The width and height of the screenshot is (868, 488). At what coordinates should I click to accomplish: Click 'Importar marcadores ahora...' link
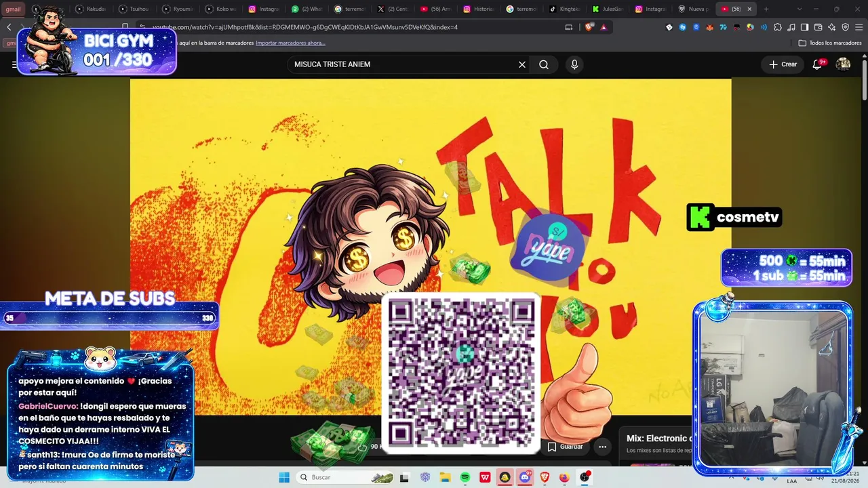pyautogui.click(x=290, y=43)
